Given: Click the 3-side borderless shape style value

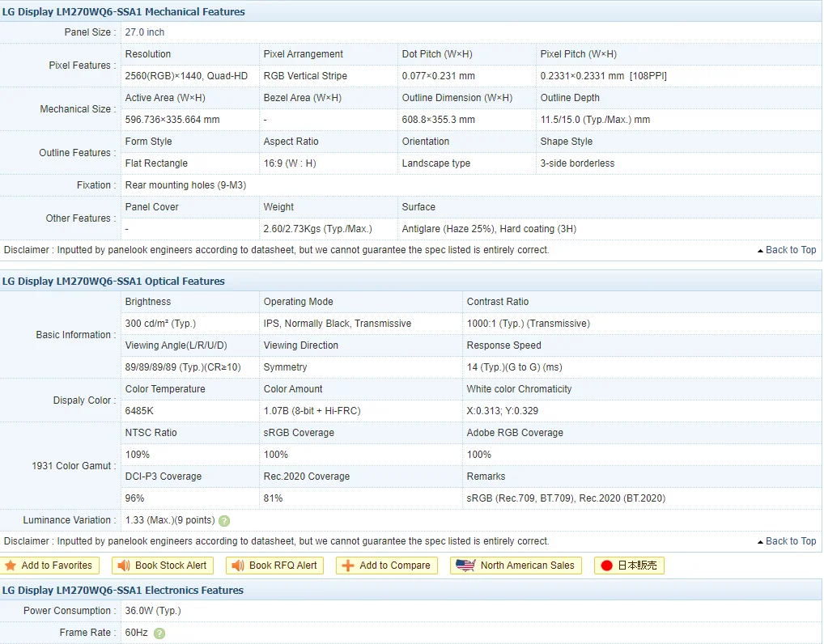Looking at the screenshot, I should (x=577, y=163).
